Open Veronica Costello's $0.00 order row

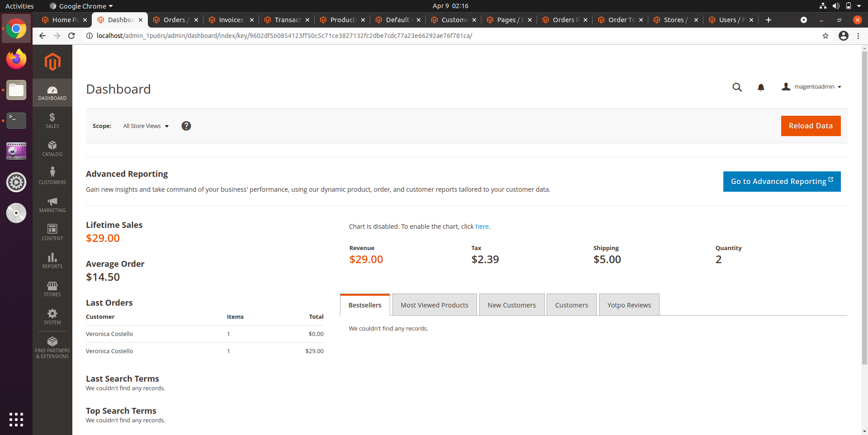tap(205, 334)
